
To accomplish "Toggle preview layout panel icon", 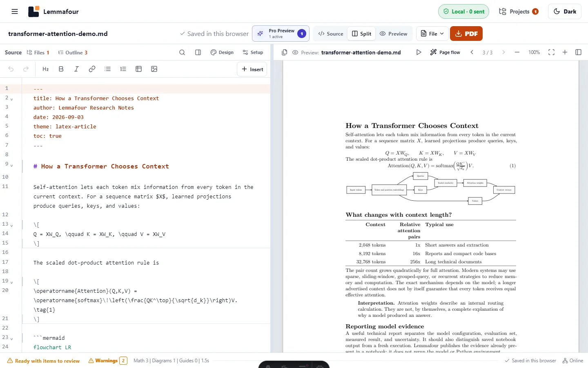I will [x=578, y=52].
